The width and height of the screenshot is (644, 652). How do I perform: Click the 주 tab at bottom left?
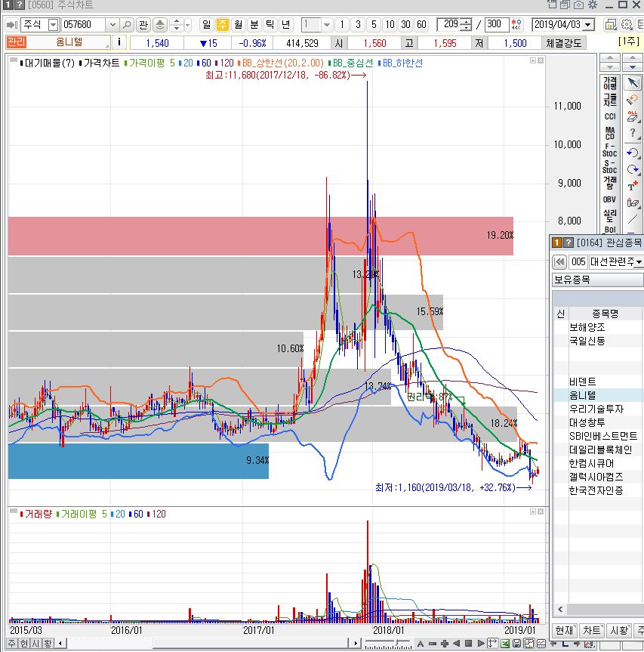pyautogui.click(x=11, y=643)
